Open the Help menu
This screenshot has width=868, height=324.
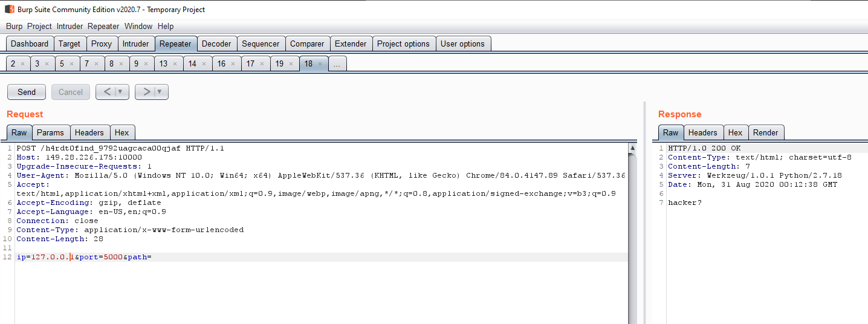(166, 26)
